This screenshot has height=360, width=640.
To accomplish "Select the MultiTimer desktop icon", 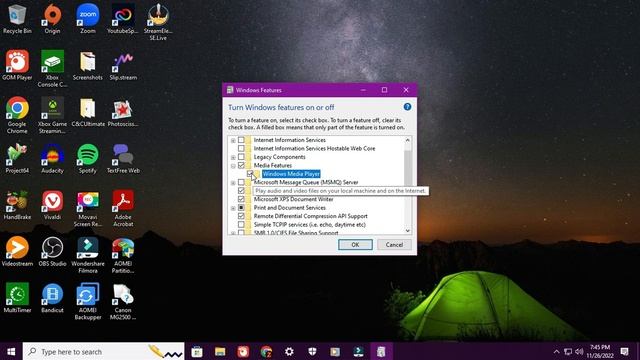I will (x=17, y=298).
